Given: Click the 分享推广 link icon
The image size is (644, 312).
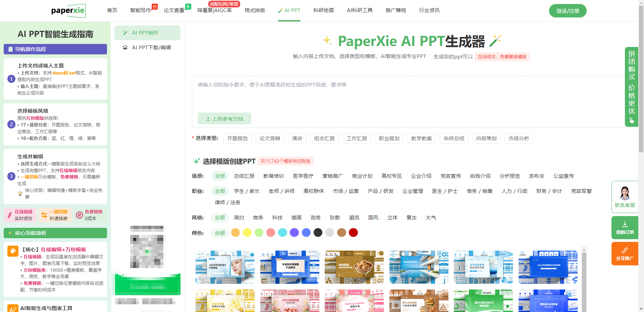Looking at the screenshot, I should point(625,250).
